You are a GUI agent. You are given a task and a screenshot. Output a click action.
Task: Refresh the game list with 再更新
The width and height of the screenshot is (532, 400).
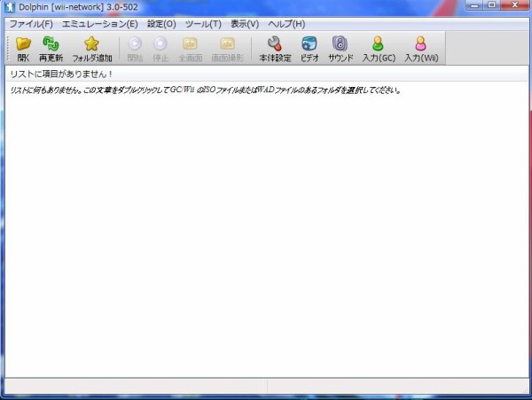point(51,49)
